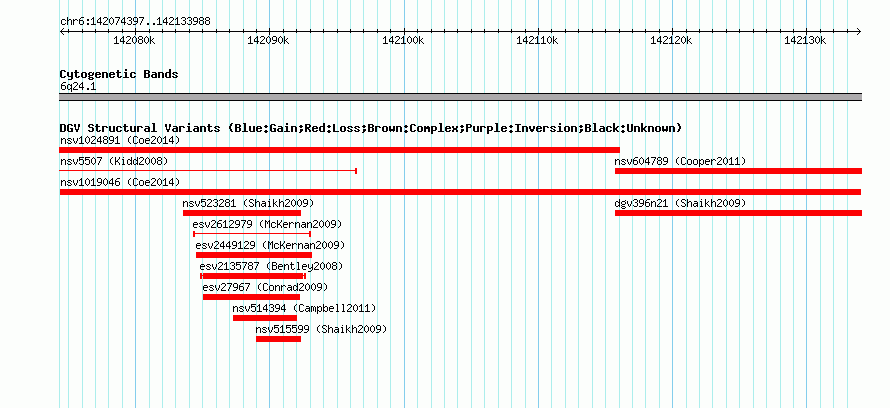The width and height of the screenshot is (890, 408).
Task: Click the thin nsv5507 variant line
Action: tap(208, 170)
